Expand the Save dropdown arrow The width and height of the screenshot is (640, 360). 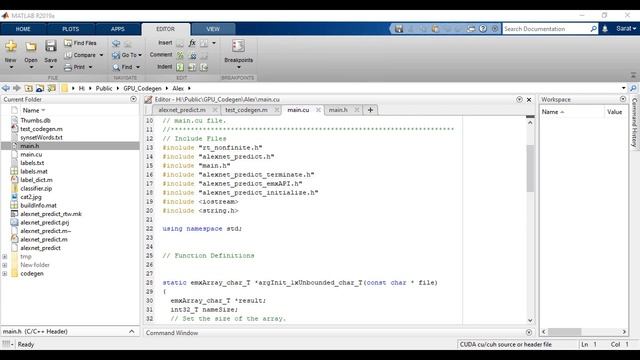[x=51, y=67]
